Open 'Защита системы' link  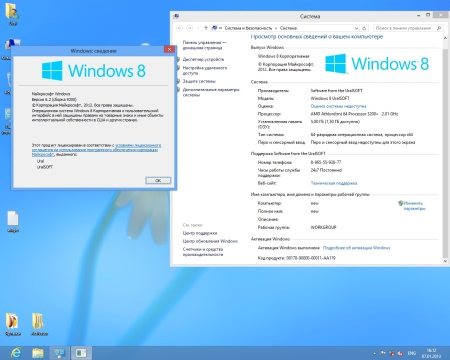click(x=199, y=81)
